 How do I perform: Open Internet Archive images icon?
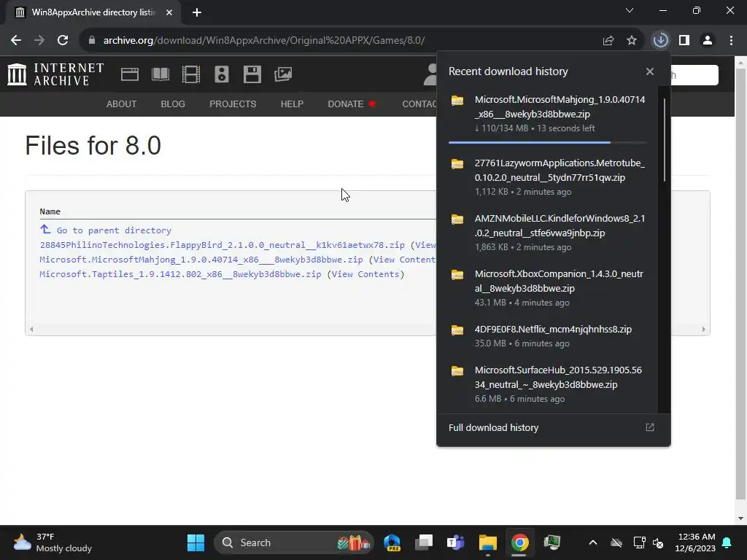283,74
